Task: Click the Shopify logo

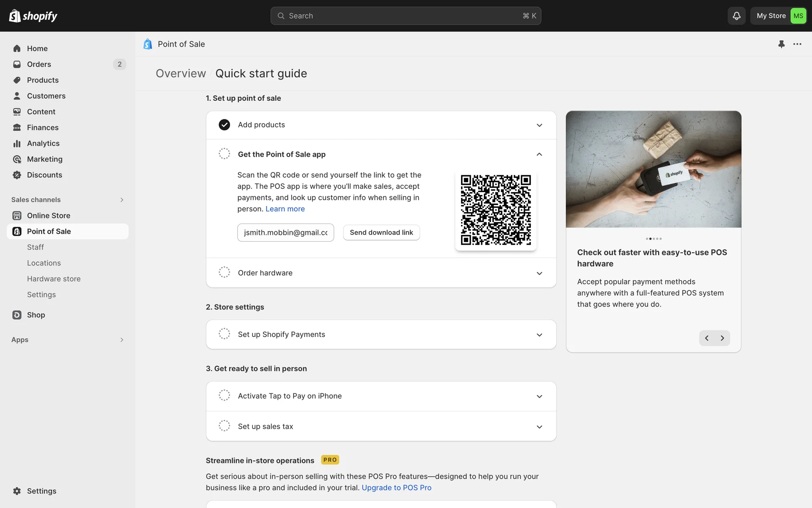Action: [x=33, y=16]
